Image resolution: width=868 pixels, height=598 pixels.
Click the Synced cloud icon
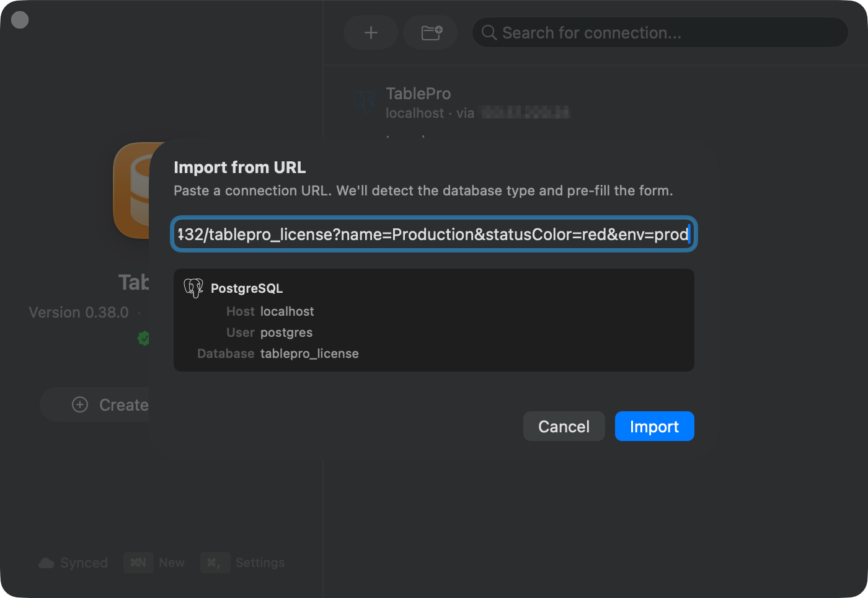46,563
